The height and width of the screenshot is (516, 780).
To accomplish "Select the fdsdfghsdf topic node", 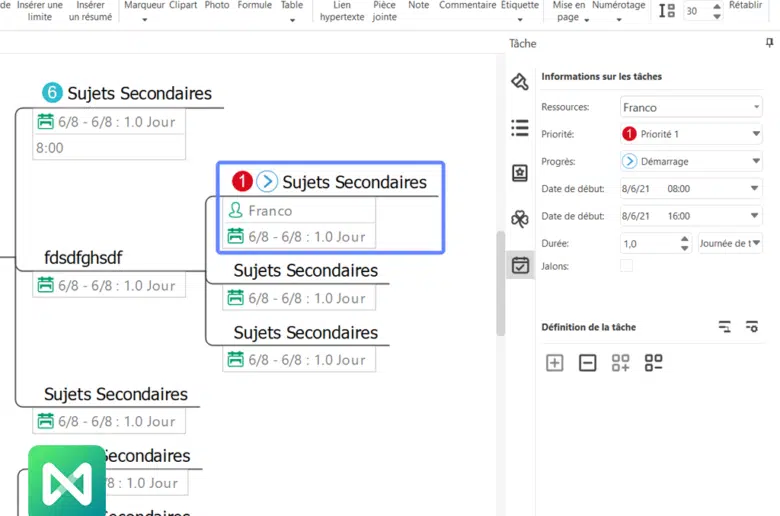I will pyautogui.click(x=83, y=258).
